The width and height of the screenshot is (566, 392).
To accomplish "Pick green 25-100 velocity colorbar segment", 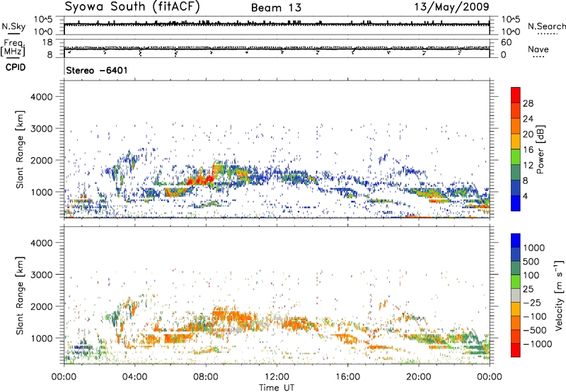I will 516,282.
